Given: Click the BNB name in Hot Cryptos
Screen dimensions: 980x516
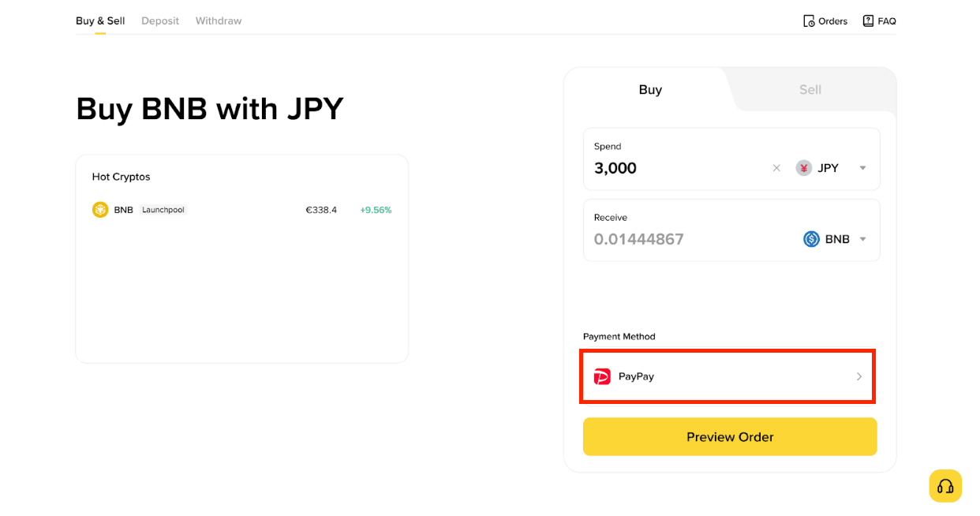Looking at the screenshot, I should click(x=124, y=210).
